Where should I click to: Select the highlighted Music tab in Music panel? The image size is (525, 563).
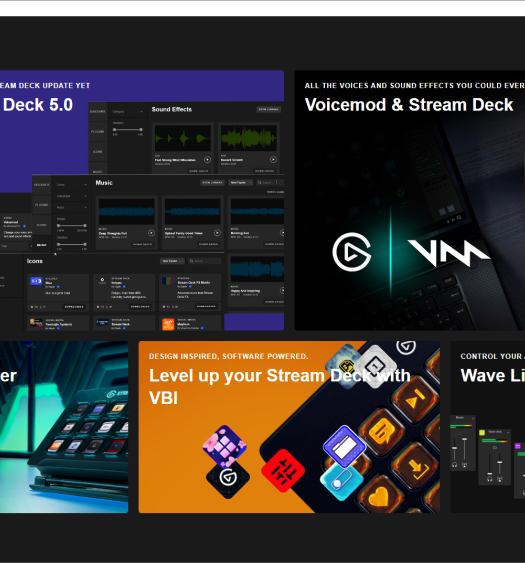(x=42, y=245)
